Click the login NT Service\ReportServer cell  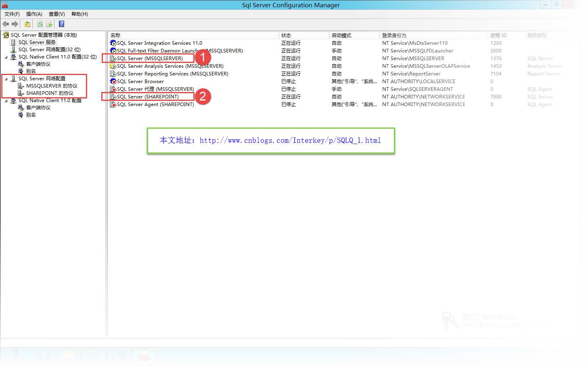coord(411,74)
